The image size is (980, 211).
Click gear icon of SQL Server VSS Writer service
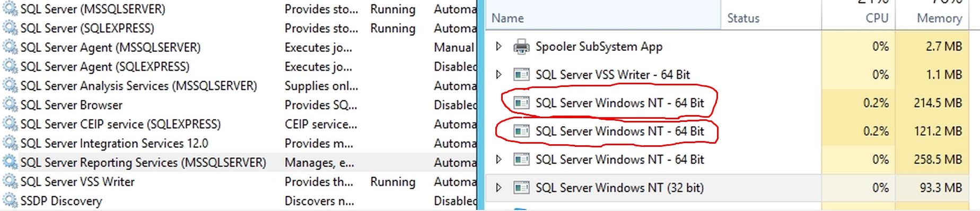click(x=10, y=181)
